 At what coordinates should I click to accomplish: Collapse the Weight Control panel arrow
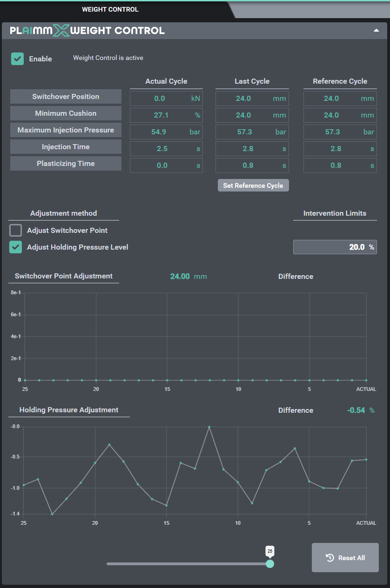click(x=376, y=31)
